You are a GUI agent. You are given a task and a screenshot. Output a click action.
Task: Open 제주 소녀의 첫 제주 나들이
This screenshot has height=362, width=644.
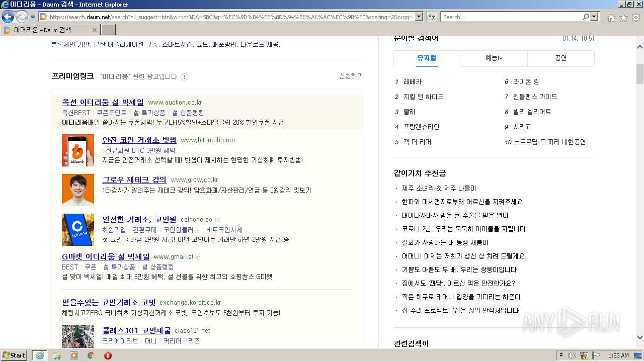[439, 189]
